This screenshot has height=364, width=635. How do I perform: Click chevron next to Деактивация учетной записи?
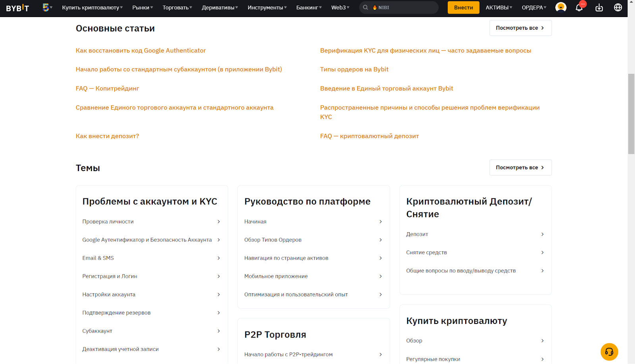click(x=219, y=349)
